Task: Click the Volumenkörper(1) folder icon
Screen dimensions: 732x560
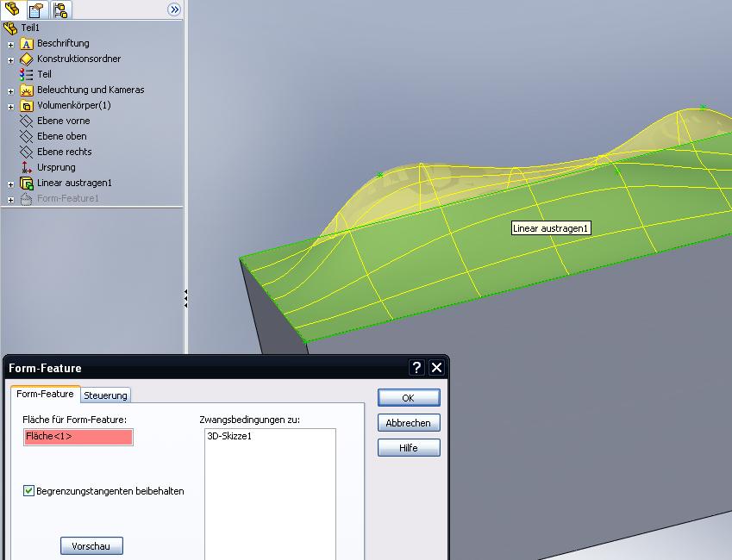Action: [x=27, y=106]
